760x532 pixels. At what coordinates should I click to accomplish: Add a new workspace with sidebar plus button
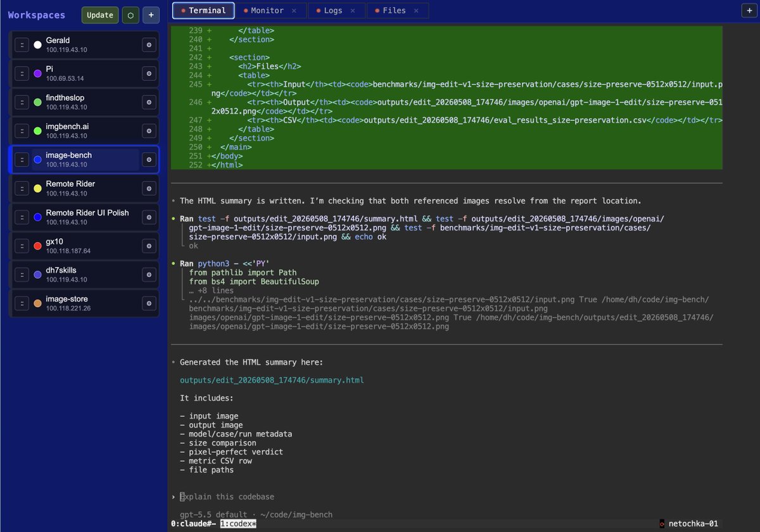tap(151, 15)
